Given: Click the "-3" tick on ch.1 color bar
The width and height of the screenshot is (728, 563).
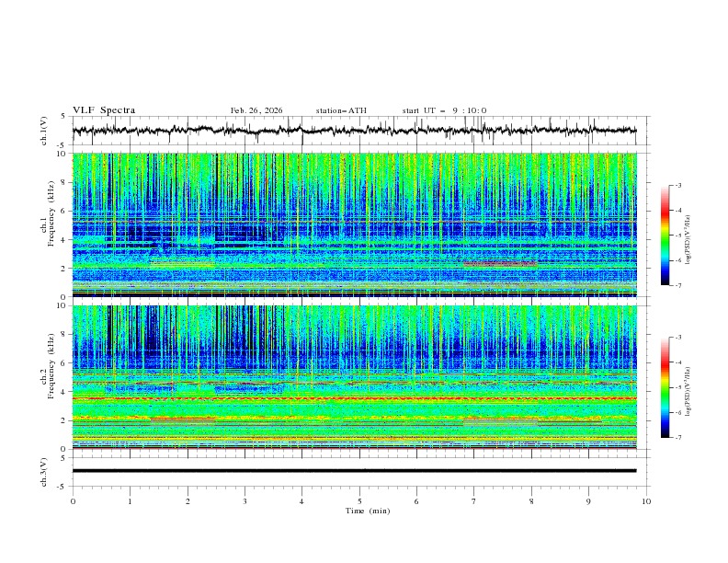Looking at the screenshot, I should [678, 185].
